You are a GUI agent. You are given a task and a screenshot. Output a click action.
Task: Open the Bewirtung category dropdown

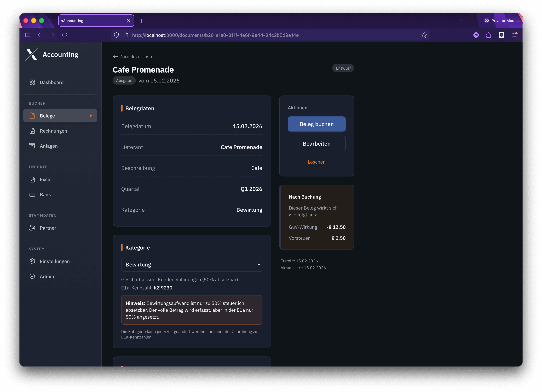(192, 265)
